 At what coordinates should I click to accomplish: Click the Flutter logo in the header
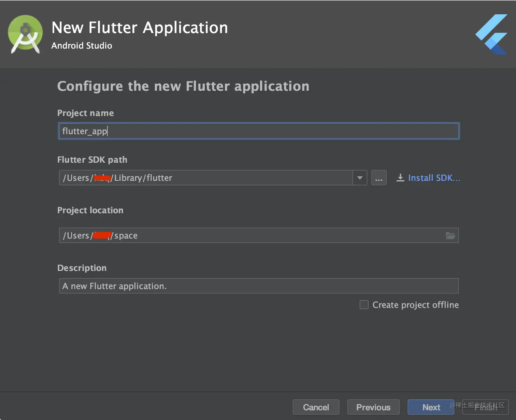492,34
